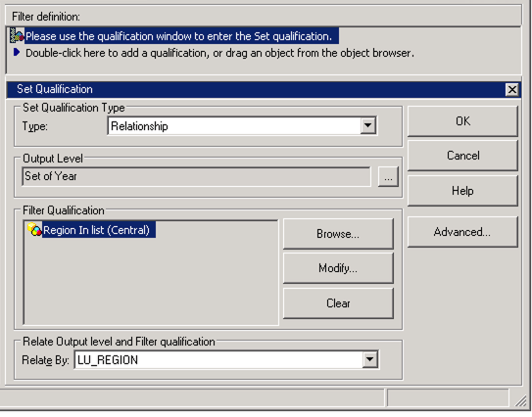Select the Type field showing Relationship

click(x=242, y=125)
